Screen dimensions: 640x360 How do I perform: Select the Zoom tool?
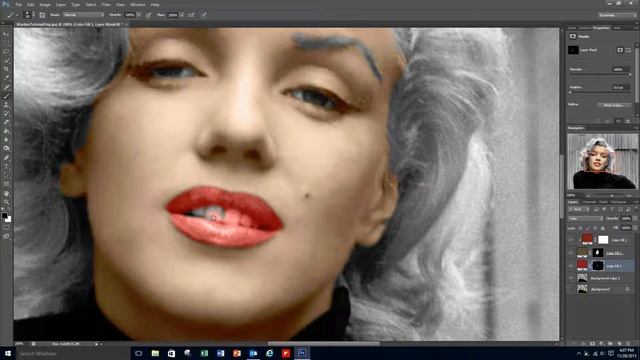coord(6,202)
